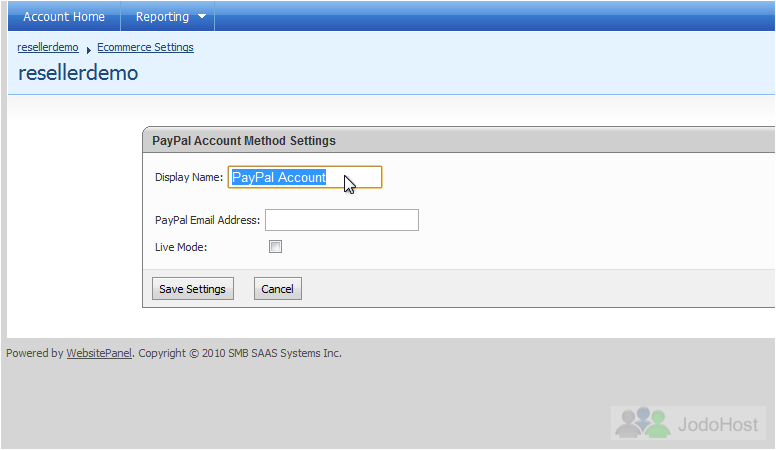Click the JodoHost people logo icon
Viewport: 776px width, 450px height.
pos(642,422)
